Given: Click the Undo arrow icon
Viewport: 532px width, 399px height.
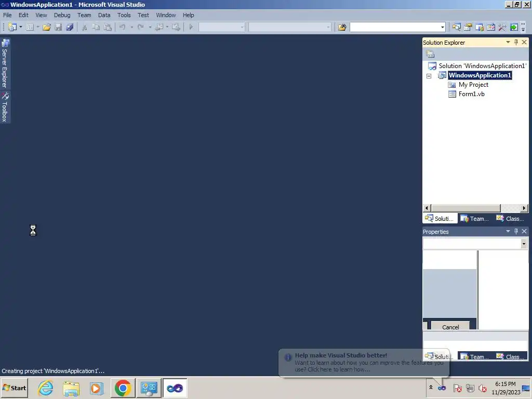Looking at the screenshot, I should click(123, 27).
